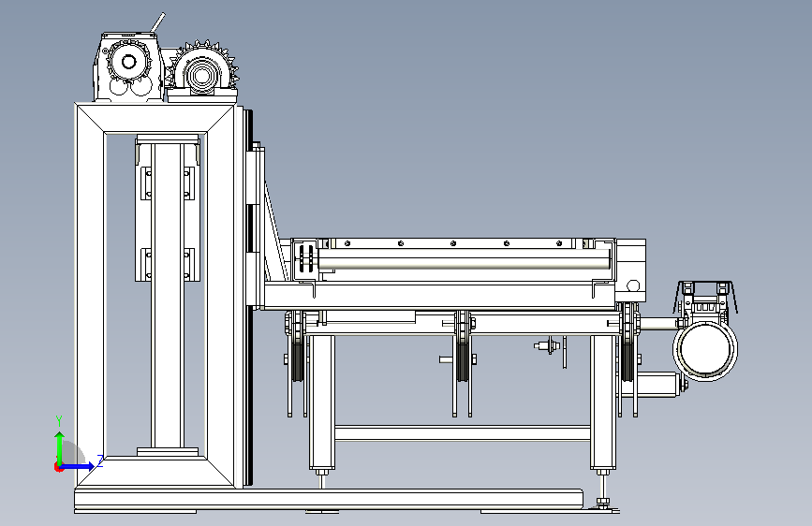Pick the triangular gusset bracket beside the frame
The image size is (812, 526).
(x=275, y=233)
